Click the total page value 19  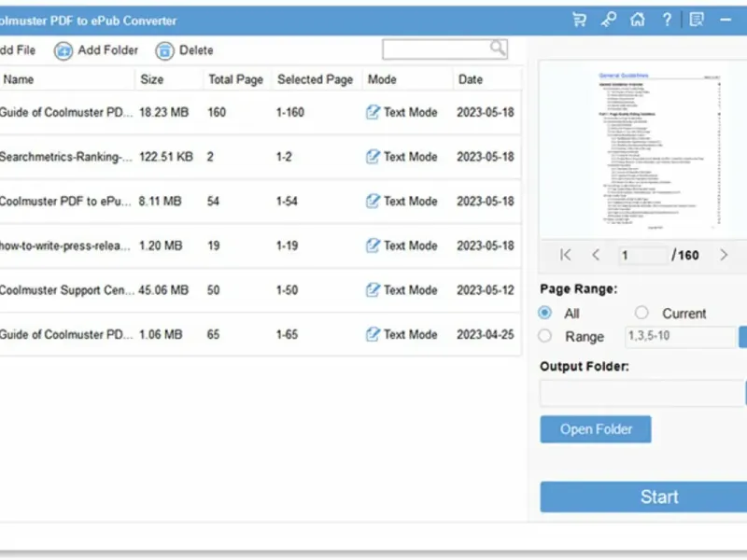pos(214,245)
